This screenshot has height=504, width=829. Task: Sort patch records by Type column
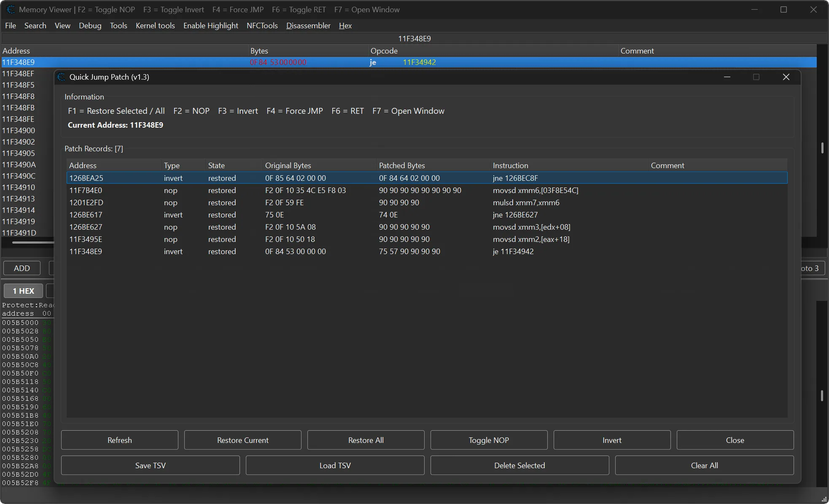183,165
